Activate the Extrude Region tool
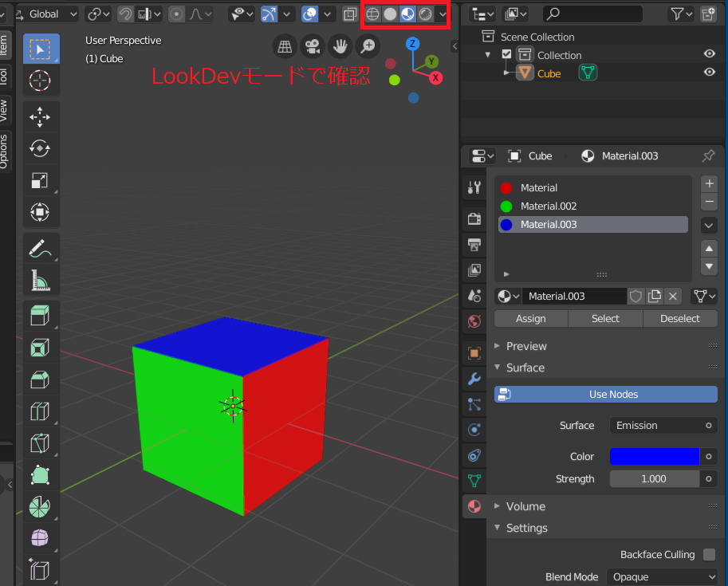The width and height of the screenshot is (728, 586). tap(40, 316)
